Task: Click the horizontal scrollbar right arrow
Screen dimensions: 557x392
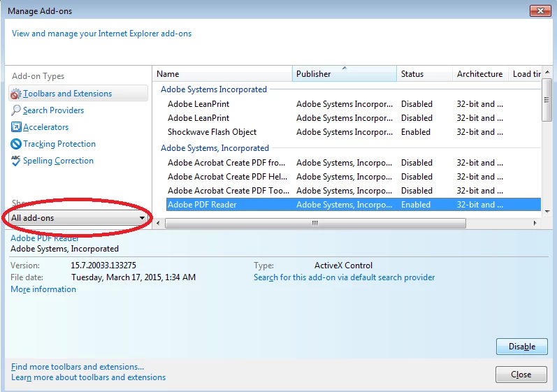Action: 535,224
